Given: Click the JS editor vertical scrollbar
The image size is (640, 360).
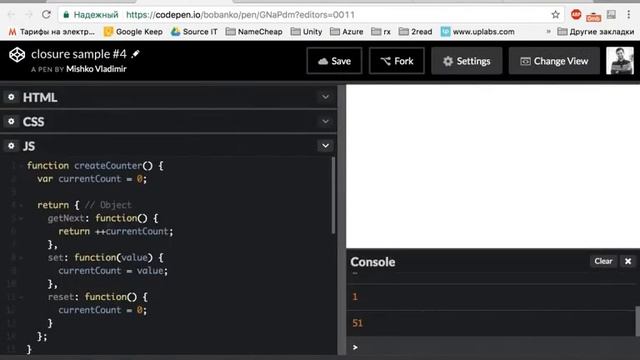Looking at the screenshot, I should [333, 196].
